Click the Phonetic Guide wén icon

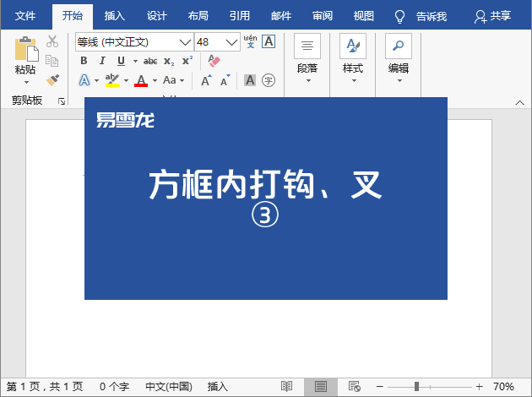[x=251, y=41]
